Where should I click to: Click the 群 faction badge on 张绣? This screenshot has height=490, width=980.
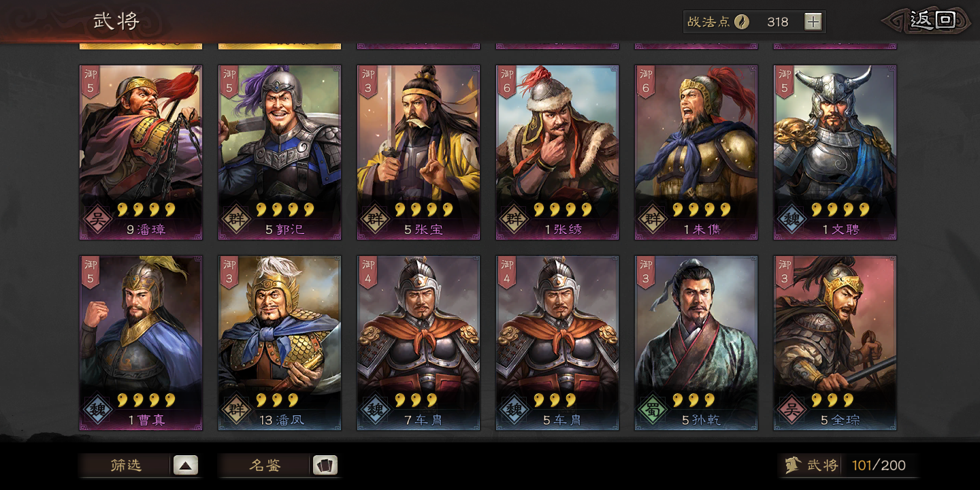tap(512, 219)
